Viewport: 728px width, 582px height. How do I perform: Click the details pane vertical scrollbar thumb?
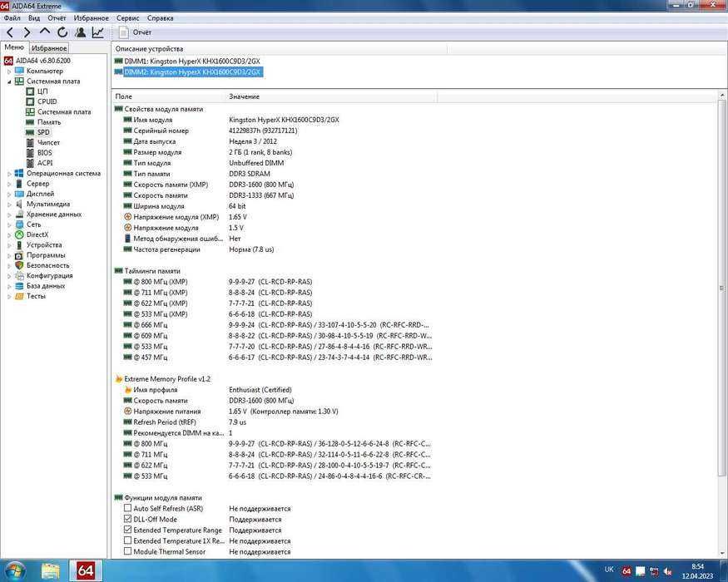tap(722, 288)
